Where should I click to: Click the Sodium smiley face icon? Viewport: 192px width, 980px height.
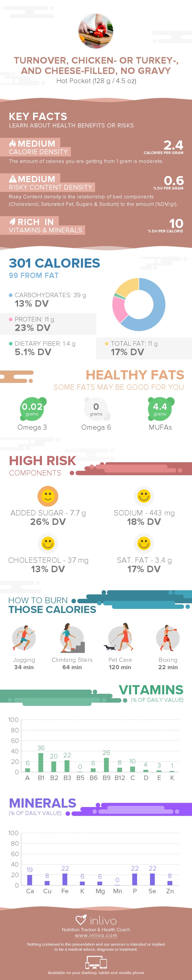144,496
